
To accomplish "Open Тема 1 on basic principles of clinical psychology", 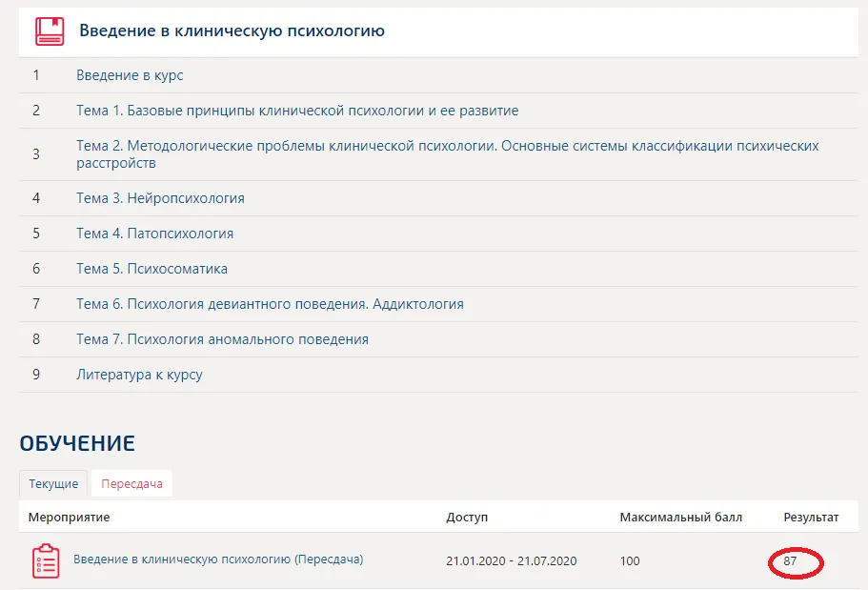I will coord(297,111).
